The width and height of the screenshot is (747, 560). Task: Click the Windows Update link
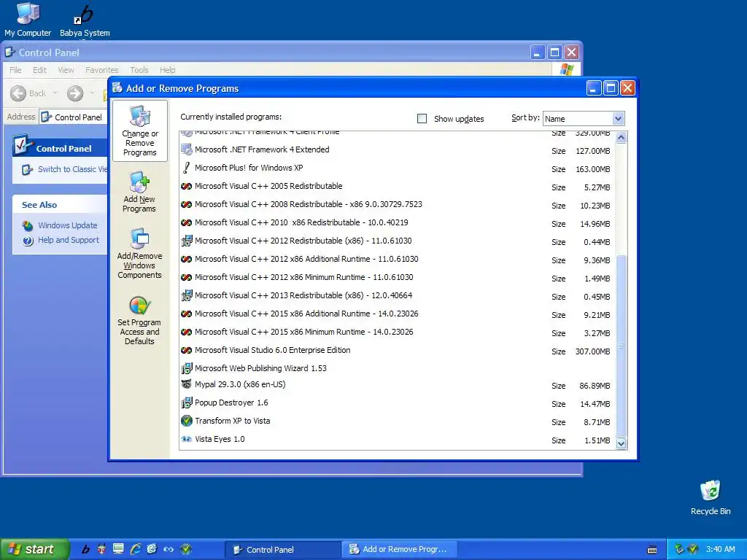(x=68, y=226)
